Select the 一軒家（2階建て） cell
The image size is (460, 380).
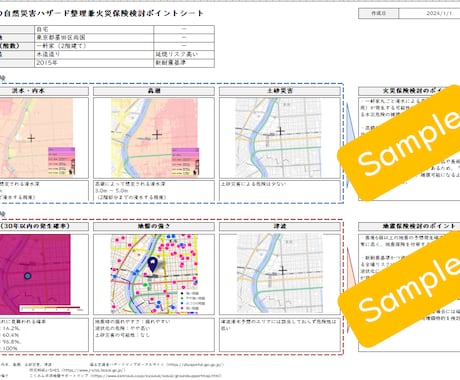click(94, 46)
